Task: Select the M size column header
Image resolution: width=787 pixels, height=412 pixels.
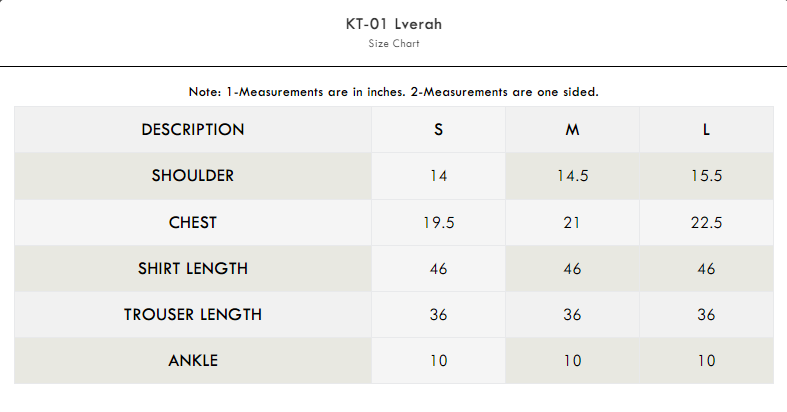Action: pos(572,130)
